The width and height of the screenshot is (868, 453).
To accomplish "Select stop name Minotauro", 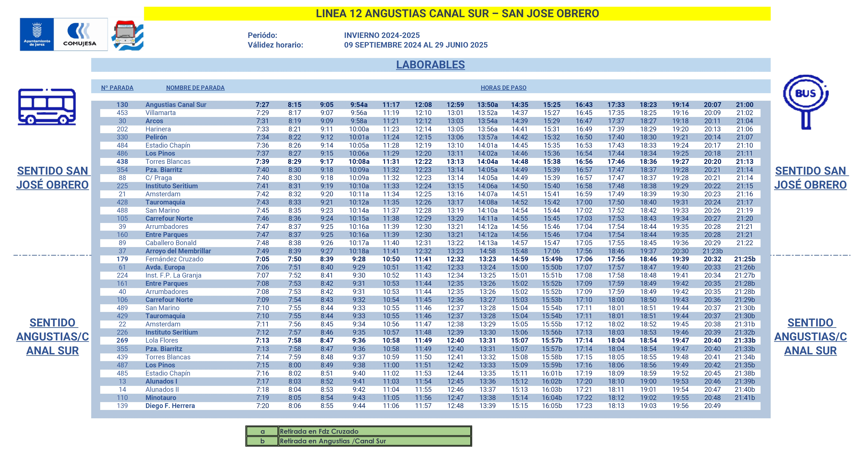I will tap(160, 398).
